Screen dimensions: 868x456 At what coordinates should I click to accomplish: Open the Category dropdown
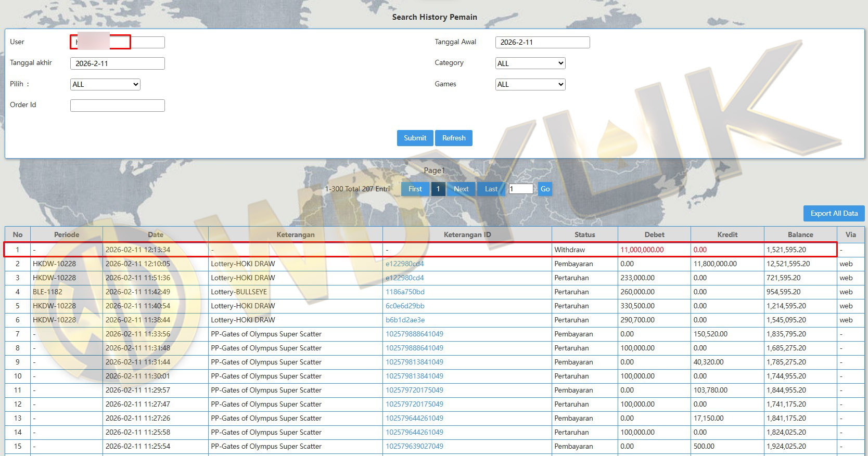tap(530, 63)
